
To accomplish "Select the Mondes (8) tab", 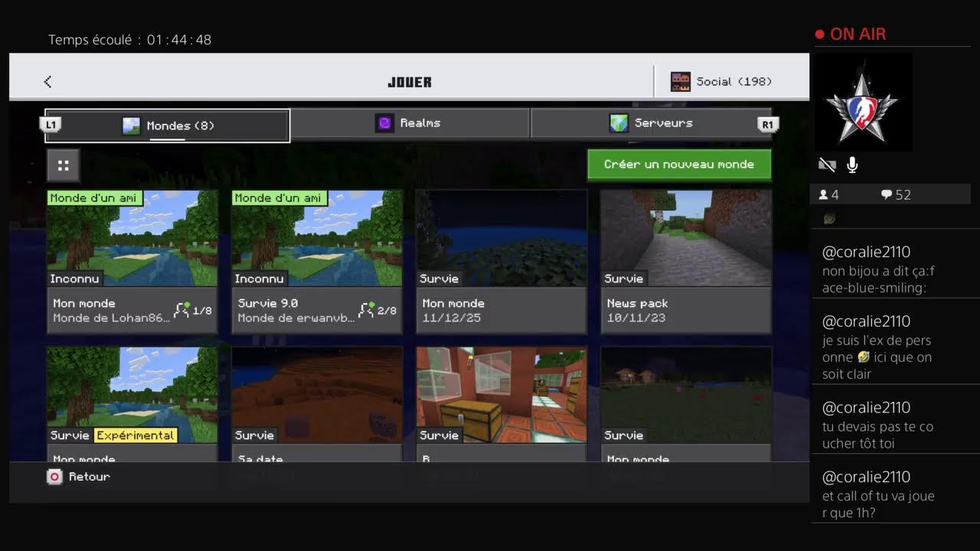I will click(x=168, y=126).
